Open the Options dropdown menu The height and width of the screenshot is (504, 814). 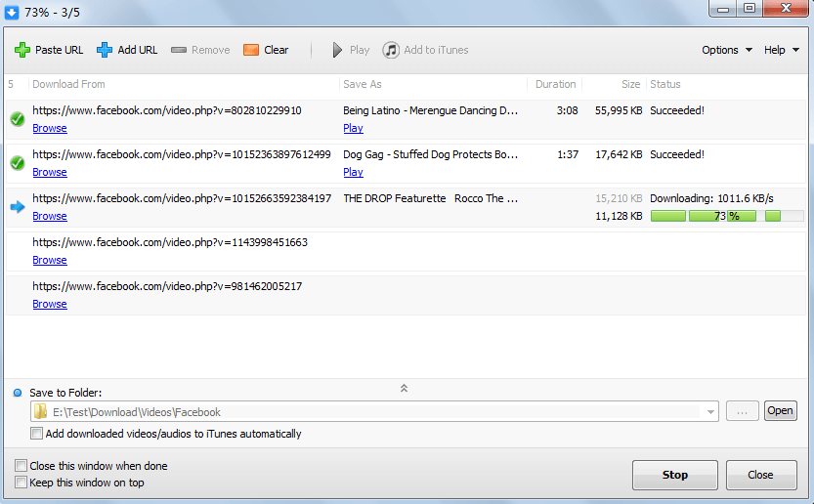coord(727,50)
